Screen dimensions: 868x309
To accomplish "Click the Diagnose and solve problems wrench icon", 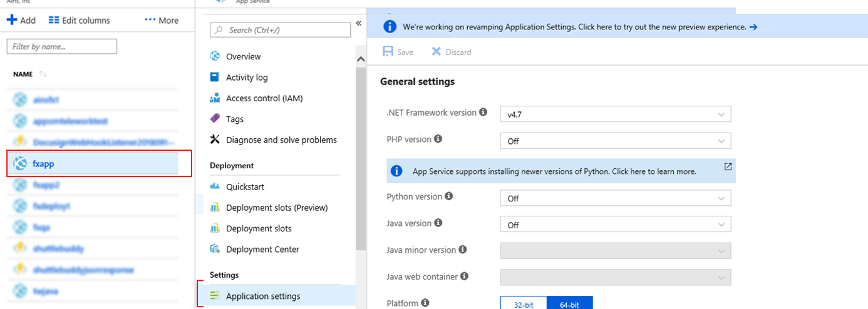I will click(x=215, y=139).
